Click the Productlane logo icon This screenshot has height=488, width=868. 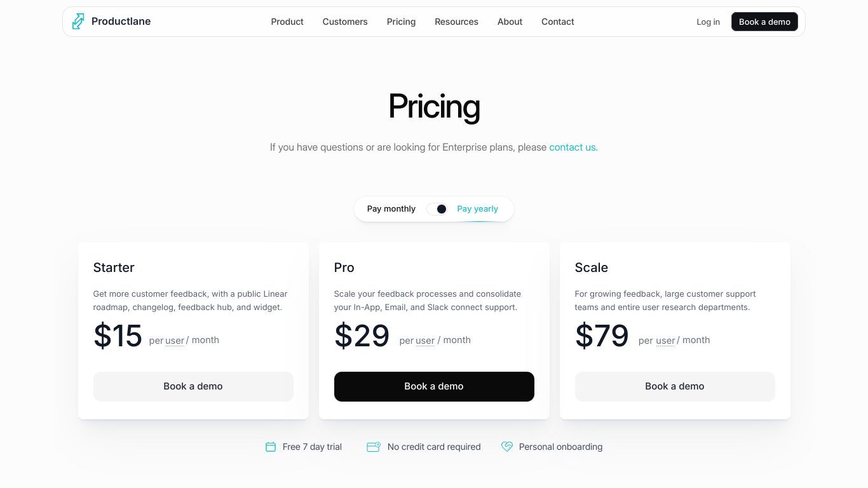(78, 22)
